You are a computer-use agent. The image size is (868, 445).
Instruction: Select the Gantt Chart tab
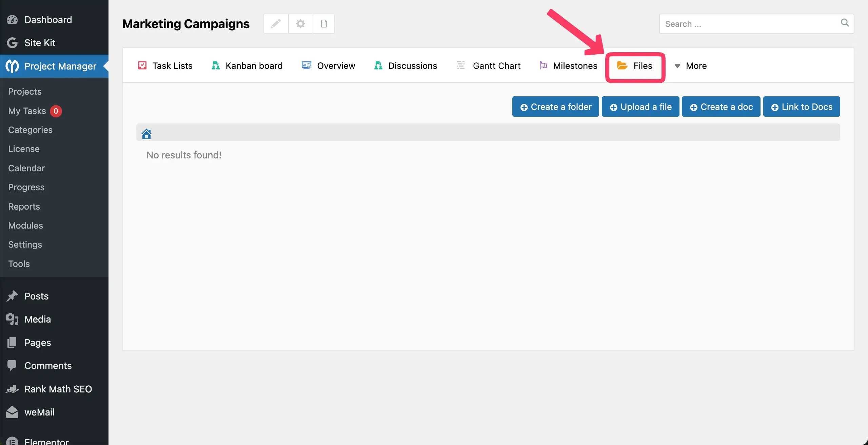497,65
